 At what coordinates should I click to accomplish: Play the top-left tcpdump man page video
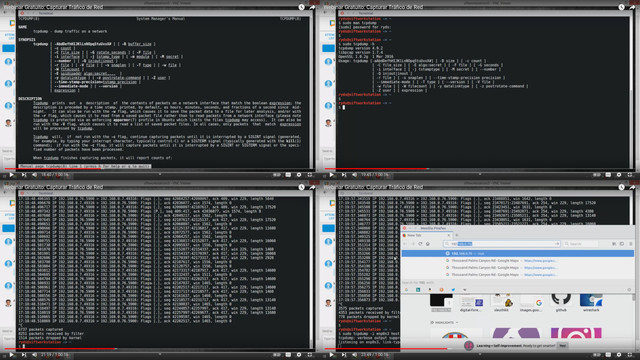coord(11,175)
